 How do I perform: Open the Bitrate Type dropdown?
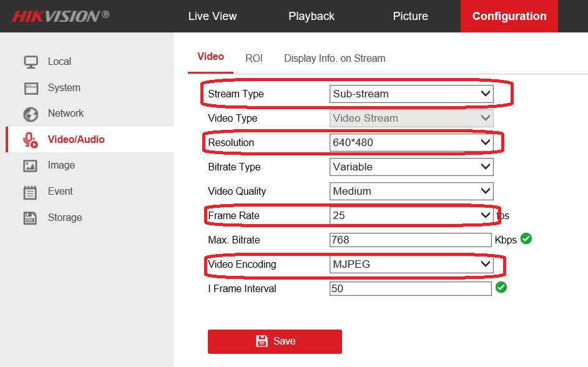coord(411,167)
